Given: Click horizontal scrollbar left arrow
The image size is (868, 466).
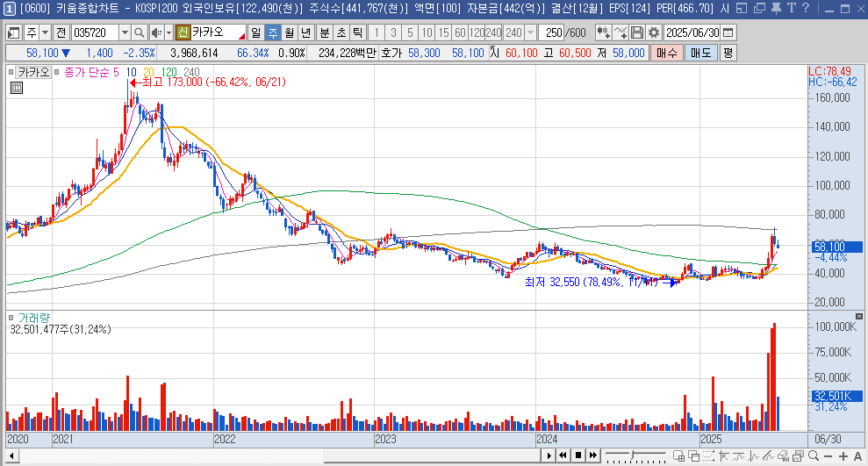Looking at the screenshot, I should coord(11,456).
